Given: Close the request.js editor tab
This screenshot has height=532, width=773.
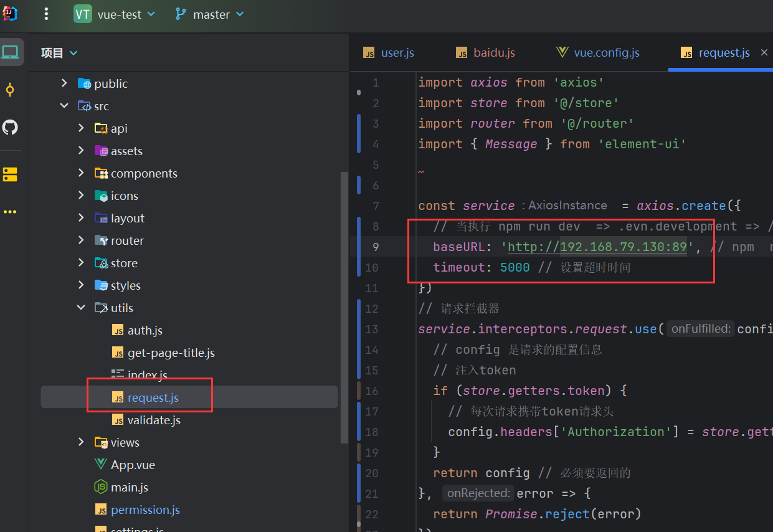Looking at the screenshot, I should tap(764, 52).
